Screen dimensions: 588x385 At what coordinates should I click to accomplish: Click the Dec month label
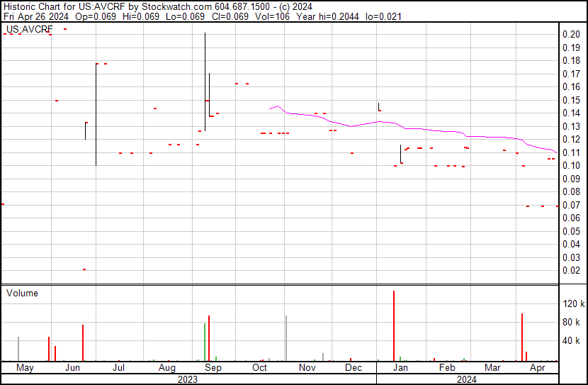(354, 368)
